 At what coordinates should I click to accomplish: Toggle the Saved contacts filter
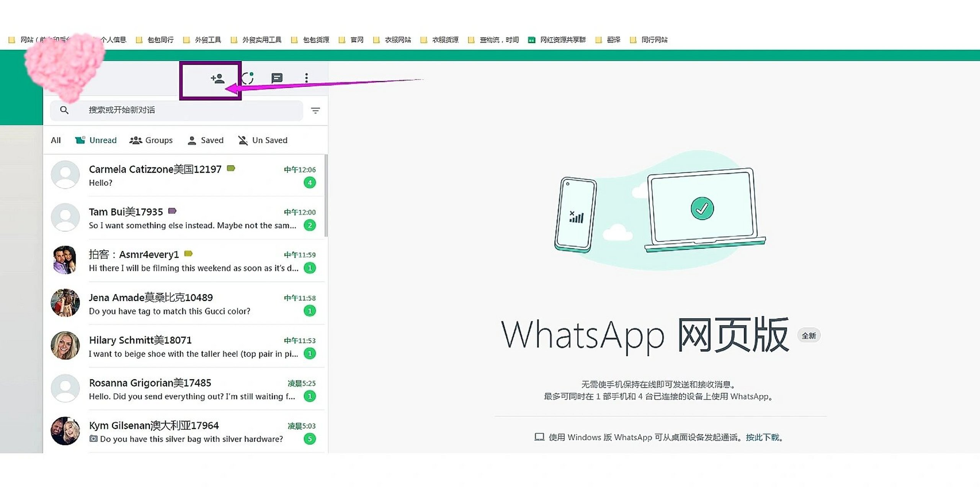[206, 140]
